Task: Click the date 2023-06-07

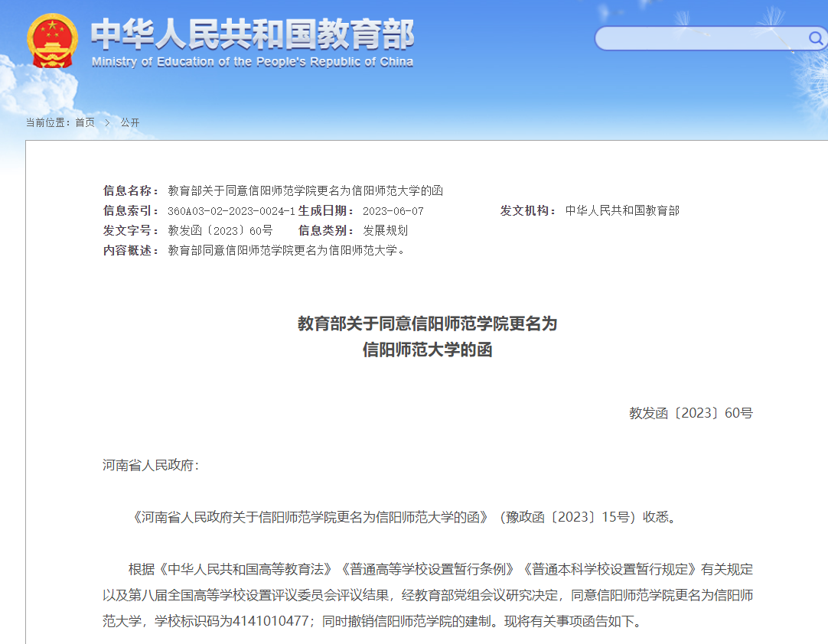Action: 393,211
